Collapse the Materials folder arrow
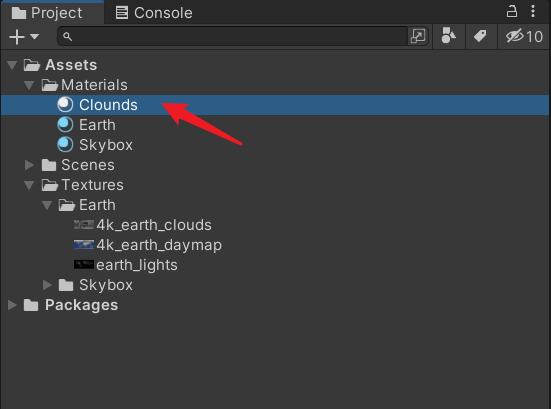The width and height of the screenshot is (551, 409). [x=29, y=85]
